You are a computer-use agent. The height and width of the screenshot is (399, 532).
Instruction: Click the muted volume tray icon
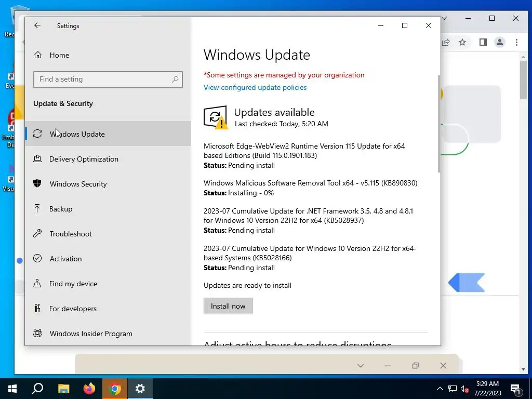tap(464, 389)
